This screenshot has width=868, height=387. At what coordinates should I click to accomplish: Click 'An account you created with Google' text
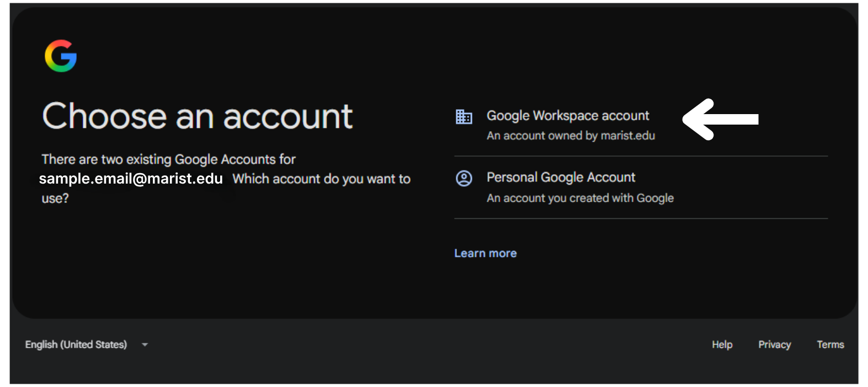[x=580, y=198]
